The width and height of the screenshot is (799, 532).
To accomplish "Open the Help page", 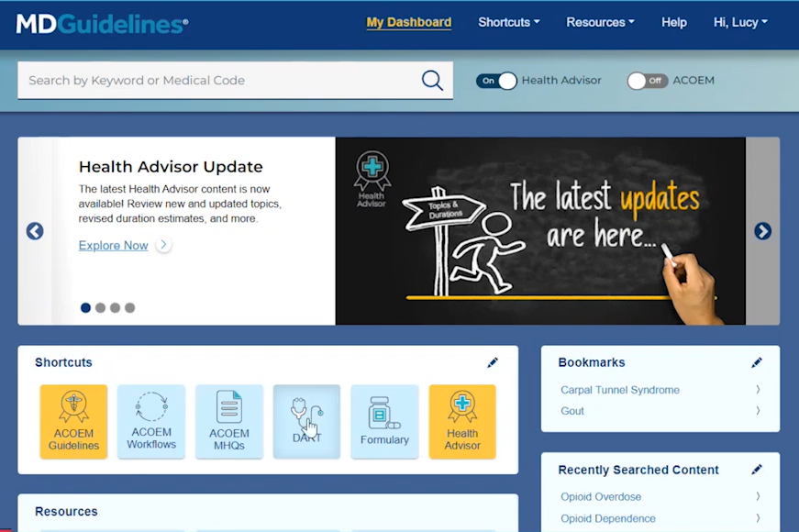I will tap(673, 22).
